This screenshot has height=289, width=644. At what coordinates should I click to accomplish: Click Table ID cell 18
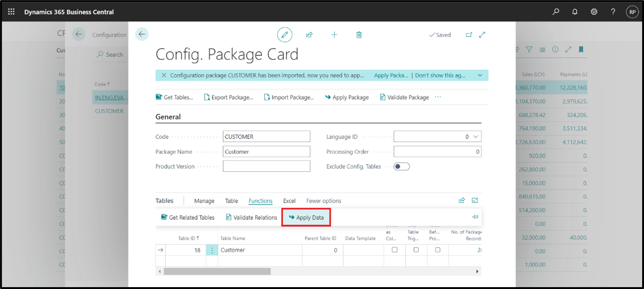tap(185, 250)
